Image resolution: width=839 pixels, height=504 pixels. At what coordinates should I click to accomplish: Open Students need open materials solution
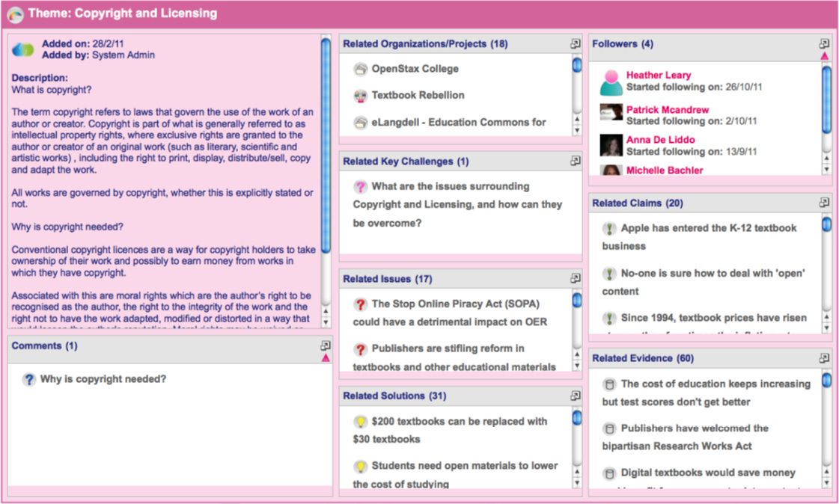coord(455,475)
